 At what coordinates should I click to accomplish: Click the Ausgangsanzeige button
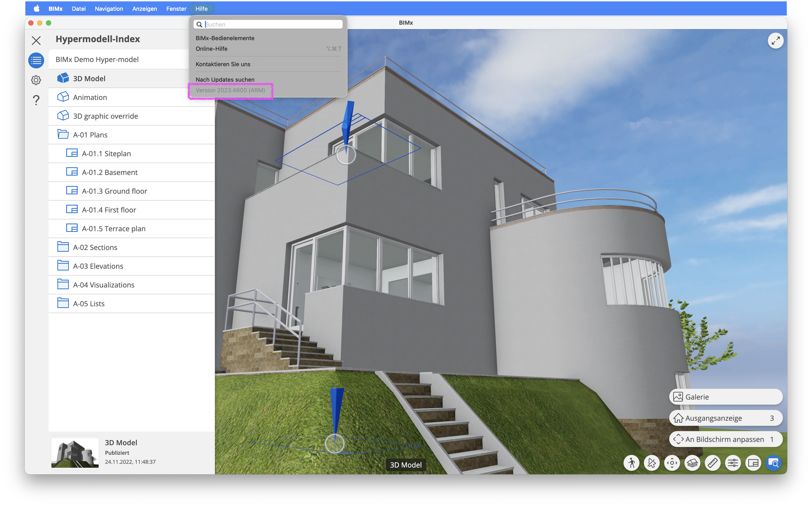(726, 418)
